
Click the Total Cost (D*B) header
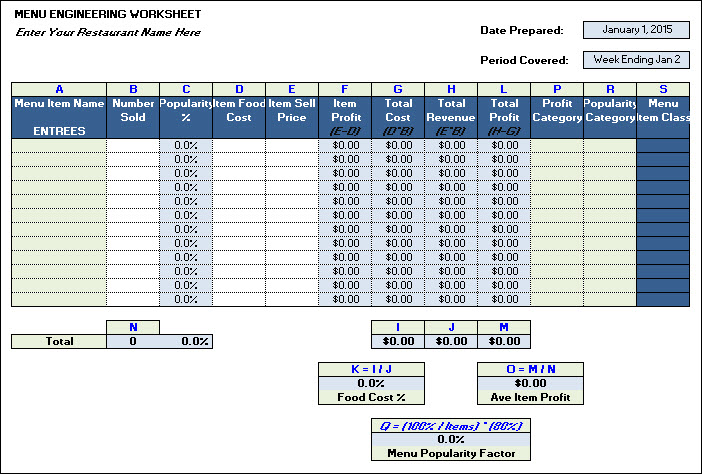398,117
